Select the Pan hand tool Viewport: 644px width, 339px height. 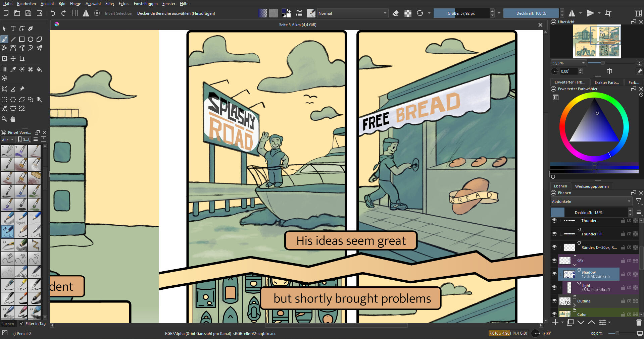pyautogui.click(x=13, y=119)
